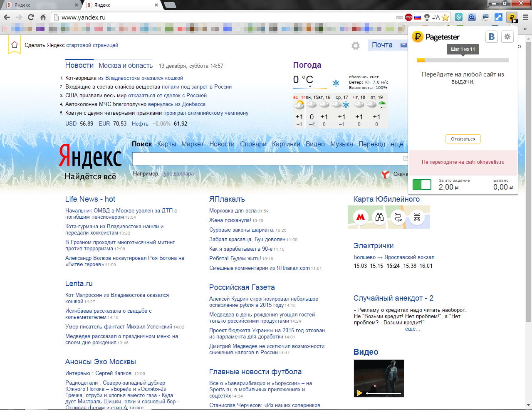Click the teal layers extension icon
This screenshot has width=532, height=410.
[458, 17]
